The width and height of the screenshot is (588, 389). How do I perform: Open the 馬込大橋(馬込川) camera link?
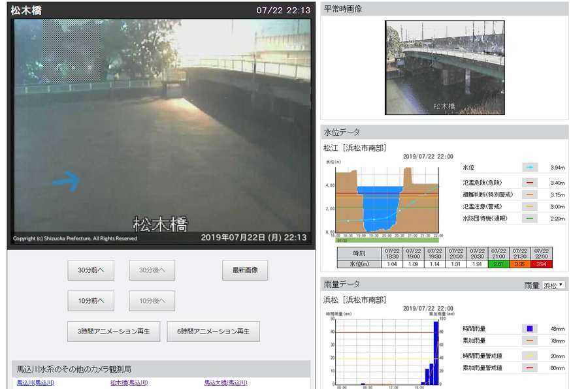point(226,382)
